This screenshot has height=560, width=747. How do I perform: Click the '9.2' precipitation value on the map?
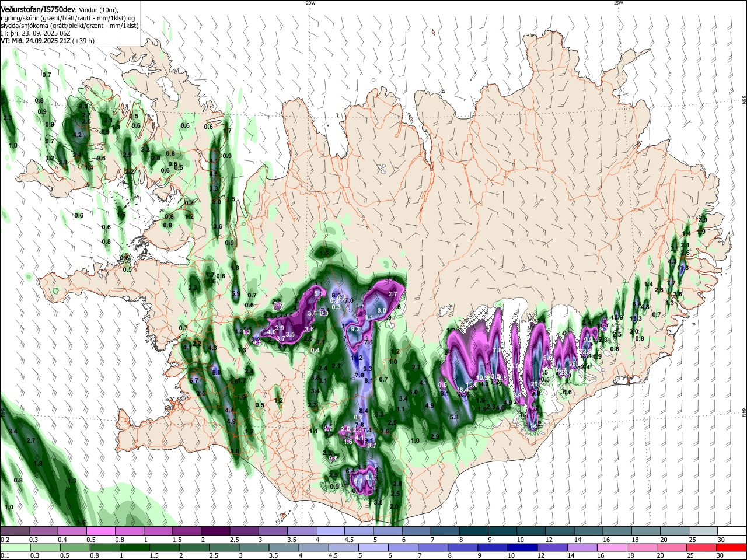click(x=355, y=329)
